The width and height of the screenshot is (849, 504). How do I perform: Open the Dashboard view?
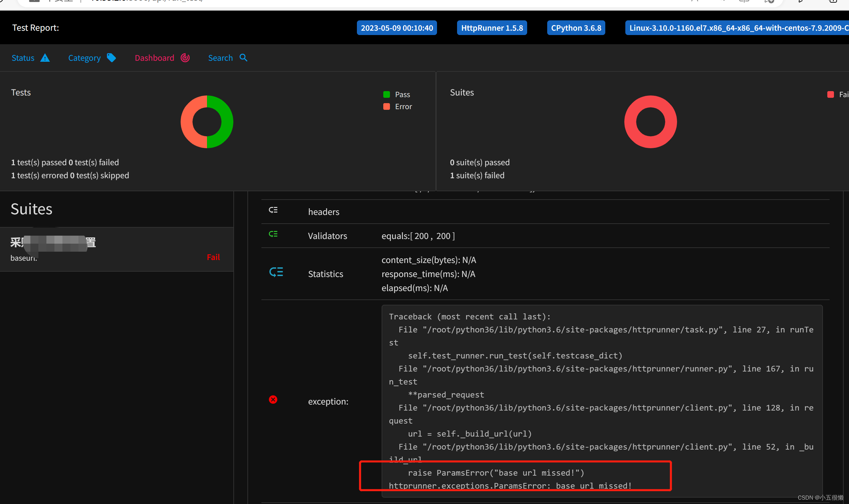pyautogui.click(x=155, y=58)
